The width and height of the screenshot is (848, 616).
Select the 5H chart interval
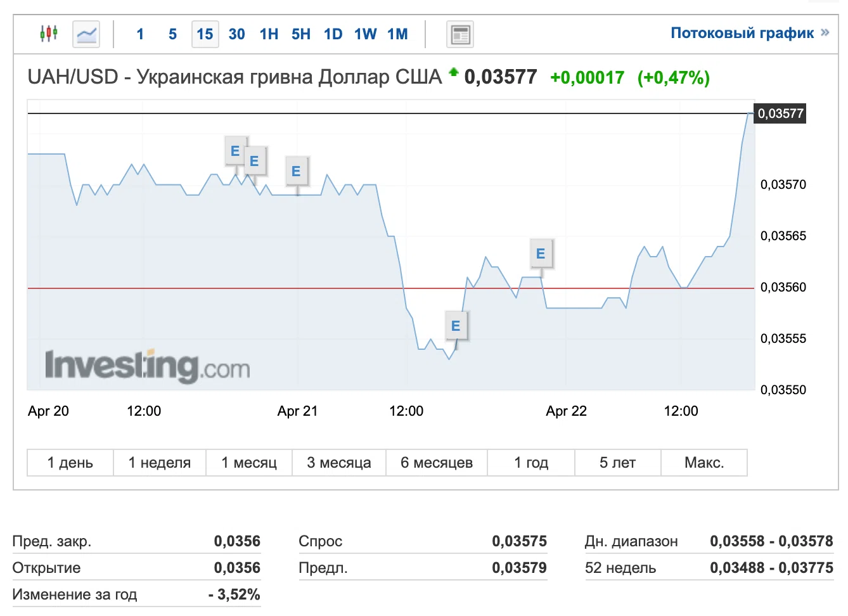point(301,34)
